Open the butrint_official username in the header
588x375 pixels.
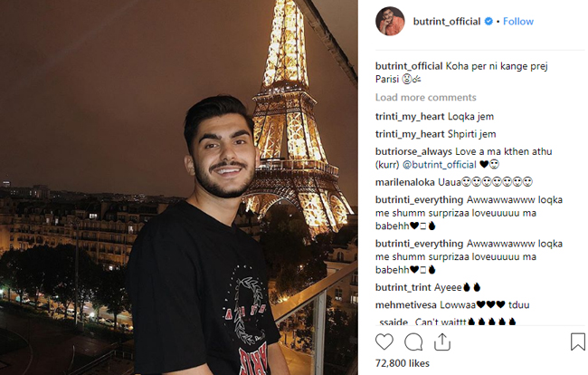[x=447, y=22]
